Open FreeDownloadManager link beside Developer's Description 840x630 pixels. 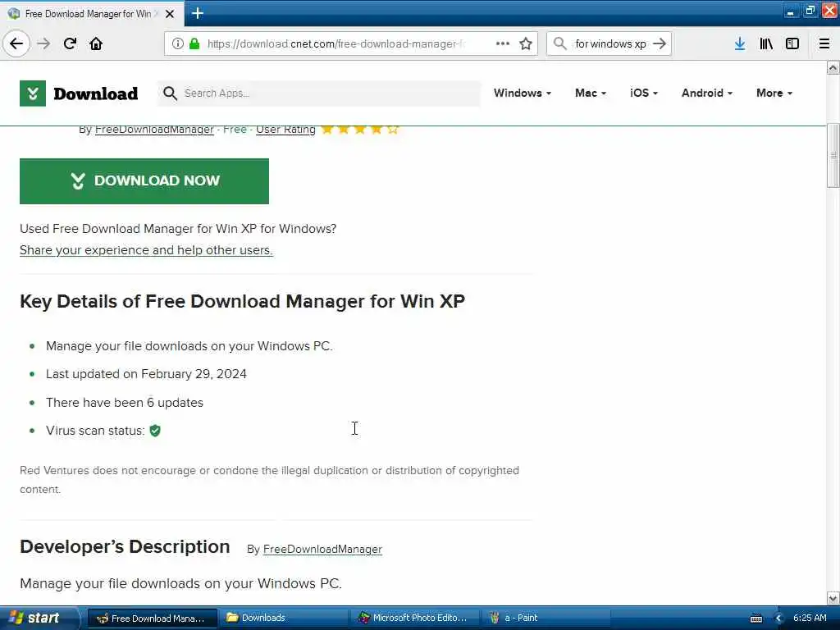coord(322,549)
